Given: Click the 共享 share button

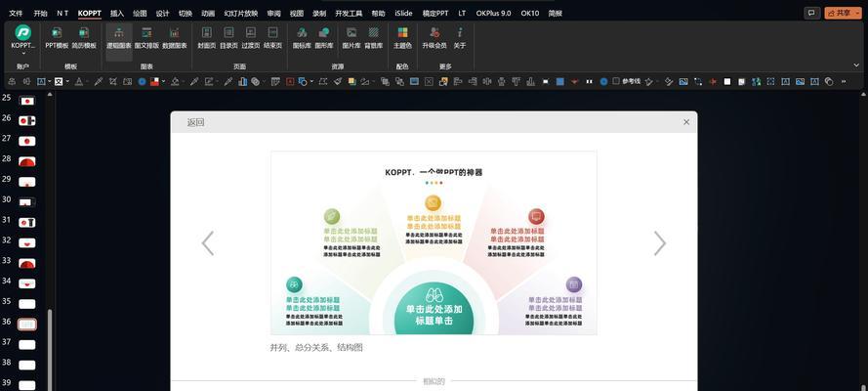Looking at the screenshot, I should 840,14.
